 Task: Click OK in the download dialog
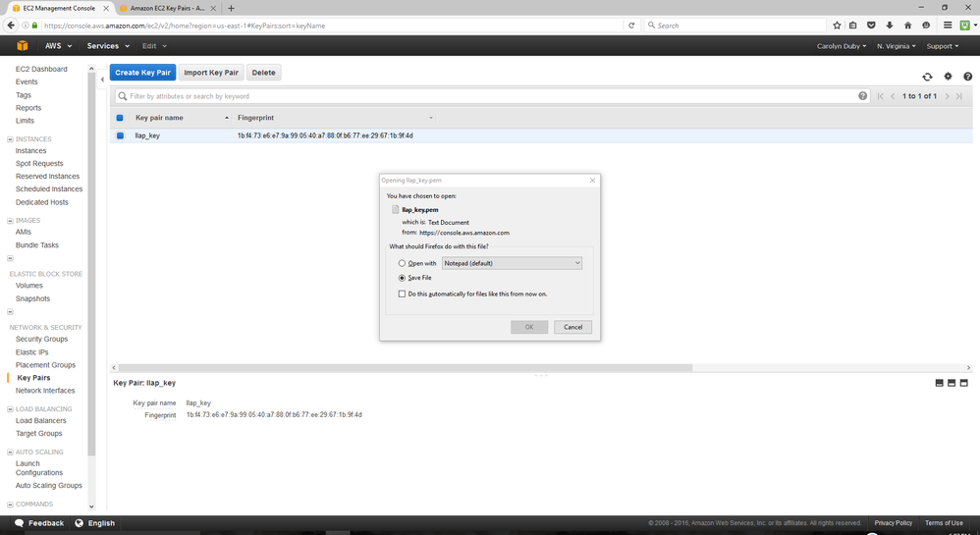point(529,327)
